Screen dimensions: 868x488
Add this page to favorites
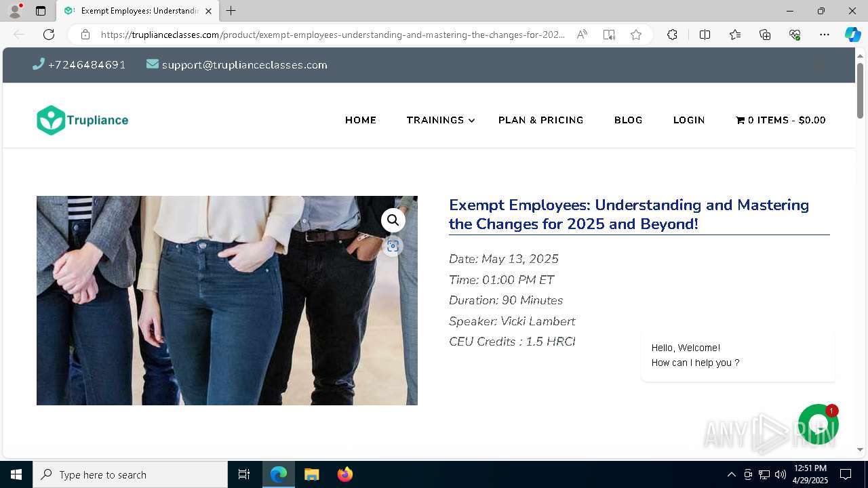coord(636,35)
